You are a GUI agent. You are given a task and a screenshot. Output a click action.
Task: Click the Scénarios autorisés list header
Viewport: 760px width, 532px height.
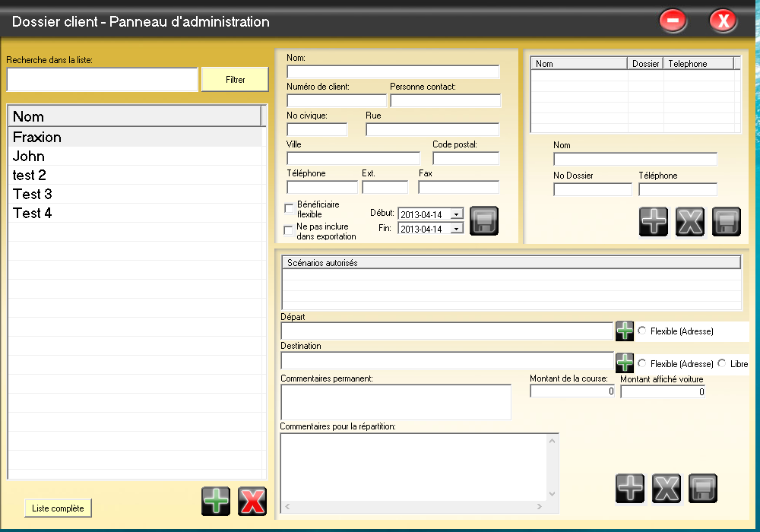coord(511,263)
